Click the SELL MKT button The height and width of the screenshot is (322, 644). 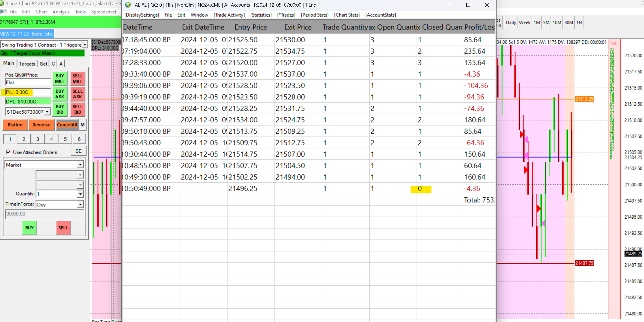pos(77,78)
